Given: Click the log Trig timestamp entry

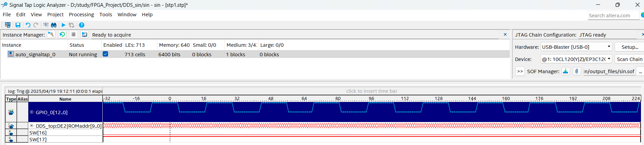Looking at the screenshot, I should 55,91.
